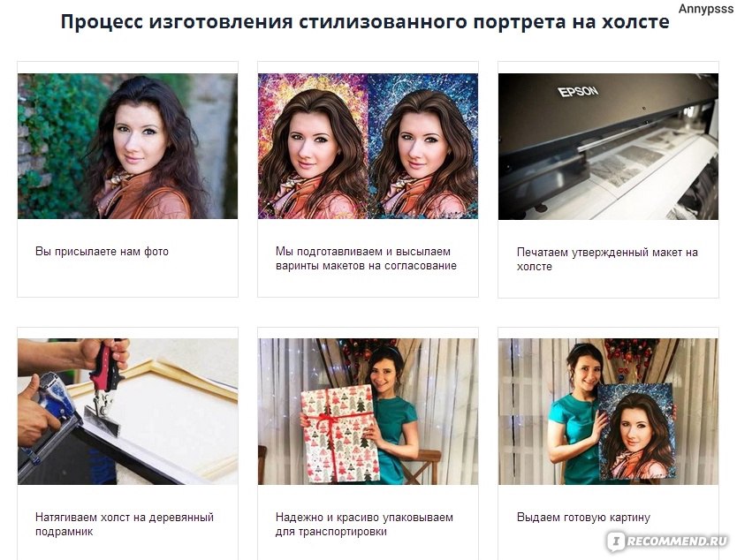Viewport: 737px width, 560px height.
Task: Select 'Выдаем готовую картину' caption
Action: [x=583, y=518]
